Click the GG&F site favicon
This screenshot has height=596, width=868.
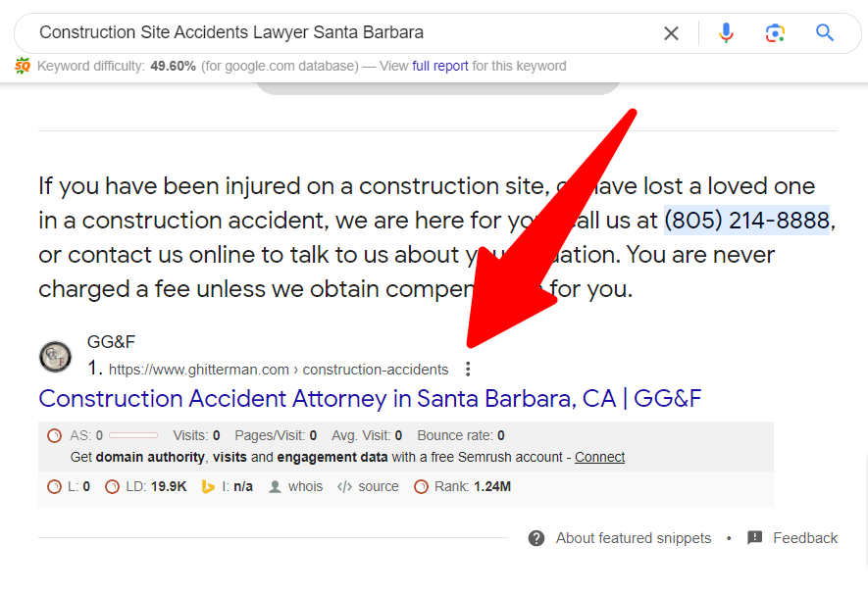point(55,357)
